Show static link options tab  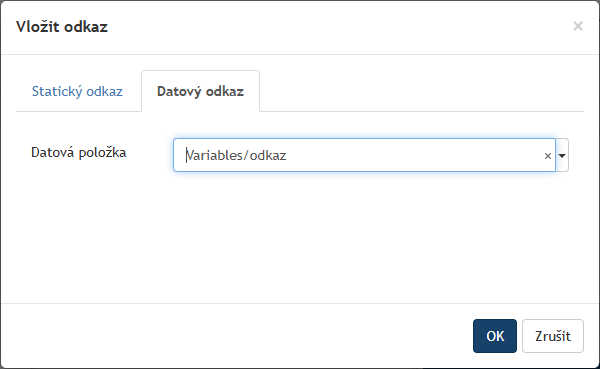(x=77, y=91)
